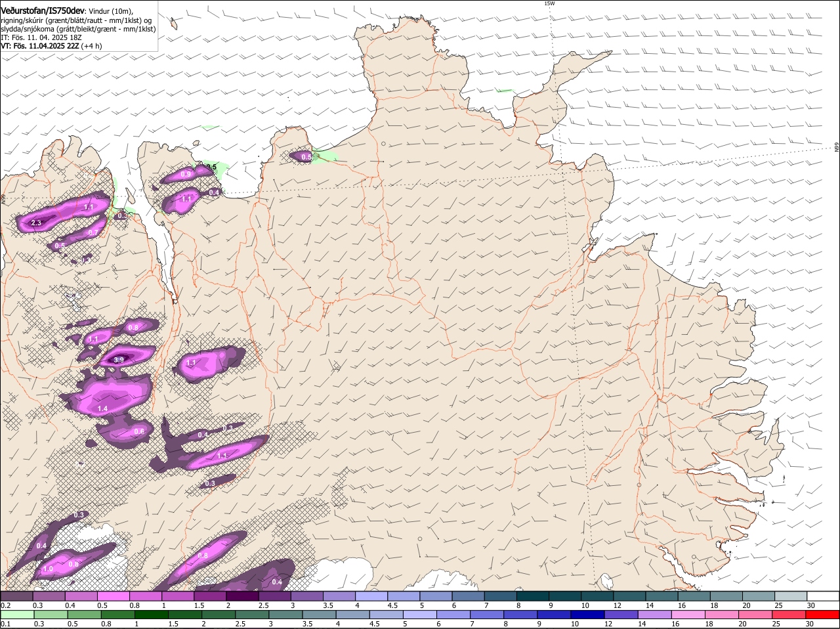Image resolution: width=840 pixels, height=629 pixels.
Task: Click the 2.5 label of the upper legend
Action: [263, 605]
